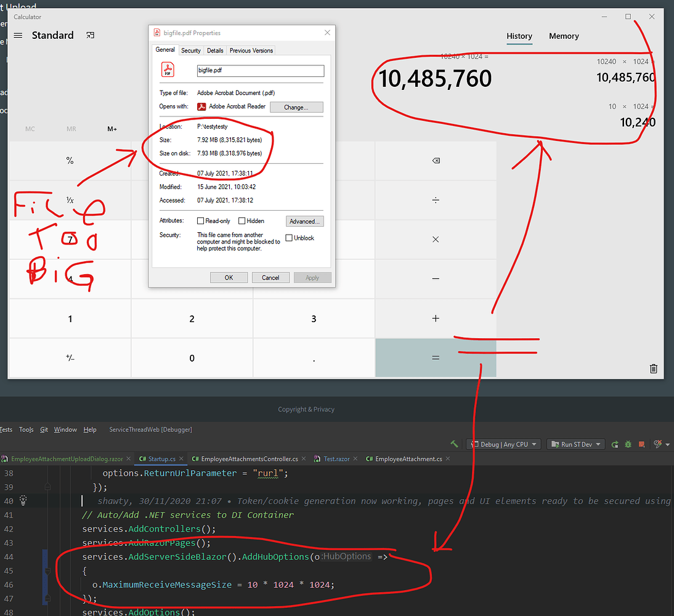Image resolution: width=674 pixels, height=616 pixels.
Task: Open the Calculator navigation hamburger menu
Action: 17,35
